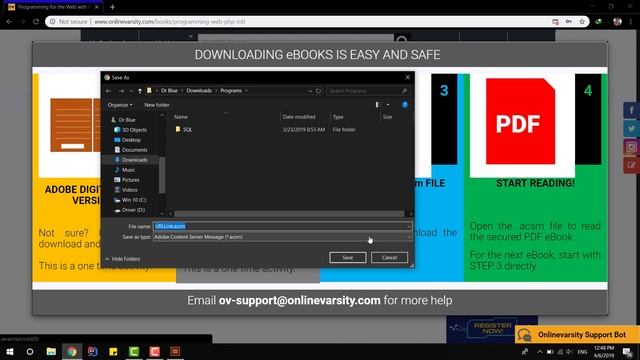Go forward in Save As dialog
The height and width of the screenshot is (360, 640).
(x=121, y=91)
